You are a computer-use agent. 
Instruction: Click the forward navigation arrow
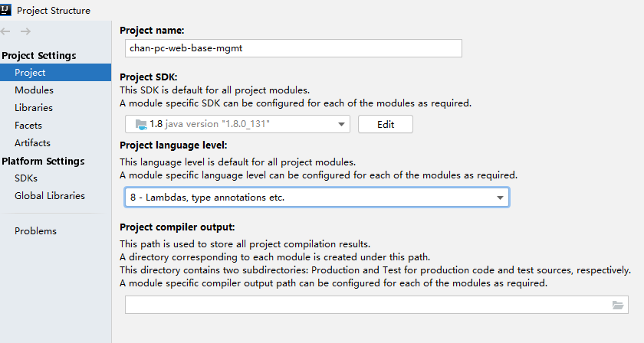point(25,31)
